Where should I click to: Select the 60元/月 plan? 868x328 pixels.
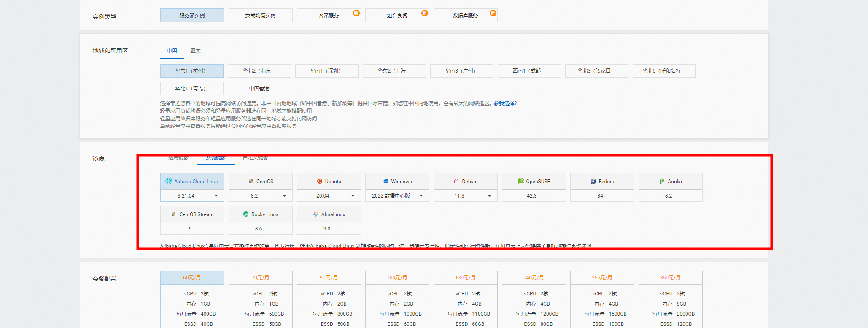[x=192, y=278]
